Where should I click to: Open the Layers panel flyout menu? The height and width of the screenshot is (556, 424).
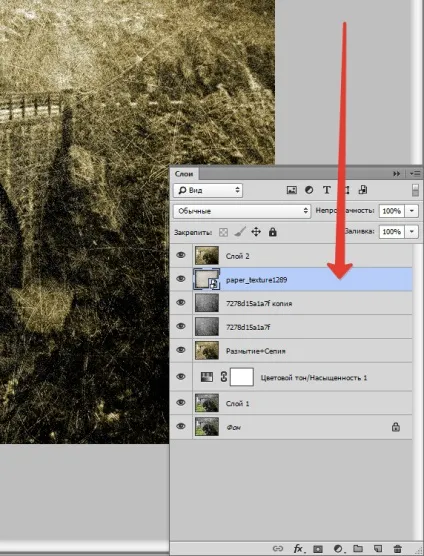click(x=414, y=174)
